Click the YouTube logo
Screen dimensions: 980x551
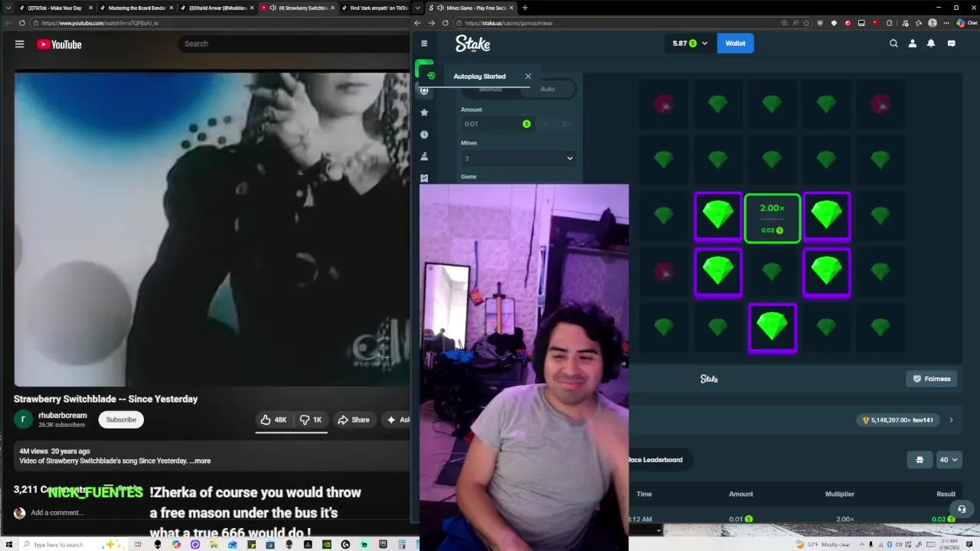[x=59, y=44]
